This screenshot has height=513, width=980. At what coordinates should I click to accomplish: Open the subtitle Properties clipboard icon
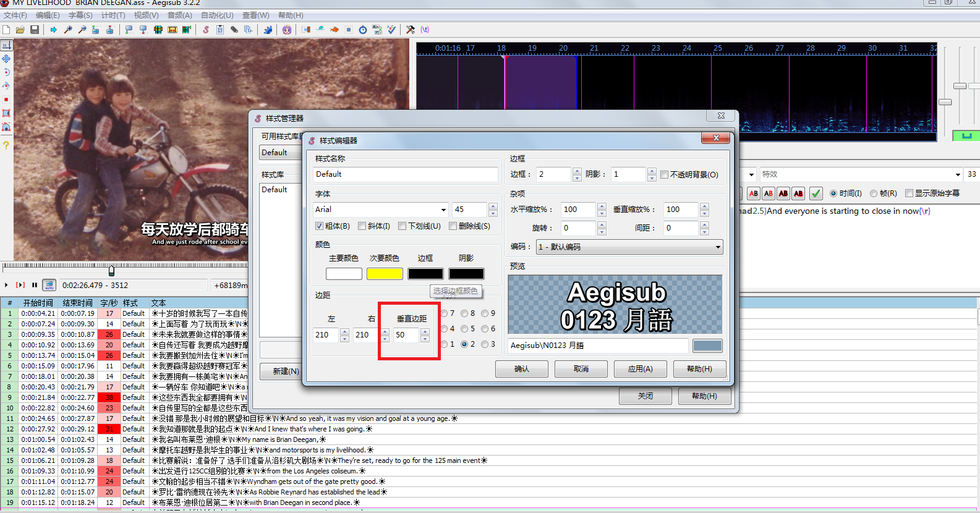point(220,30)
